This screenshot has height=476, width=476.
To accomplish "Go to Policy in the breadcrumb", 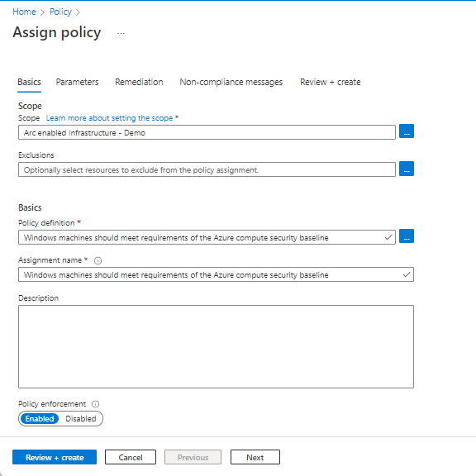I will pyautogui.click(x=60, y=12).
